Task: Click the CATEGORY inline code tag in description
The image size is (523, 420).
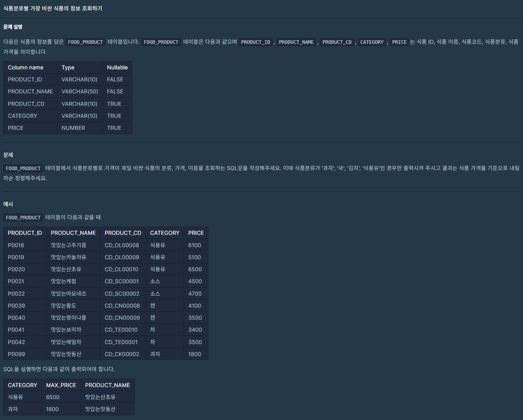Action: tap(372, 42)
